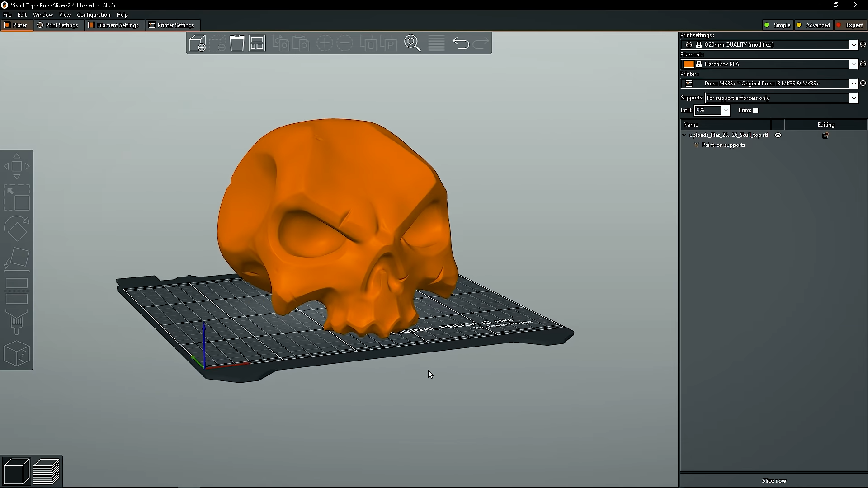Toggle visibility of uploads_files Skull_top.stl
This screenshot has height=488, width=868.
(x=778, y=135)
